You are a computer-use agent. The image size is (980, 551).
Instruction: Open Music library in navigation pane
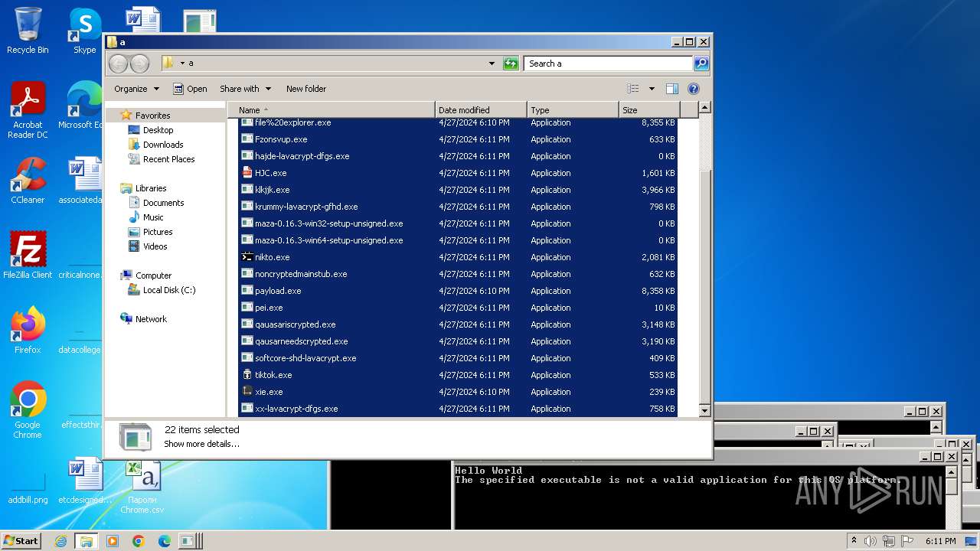pyautogui.click(x=153, y=217)
